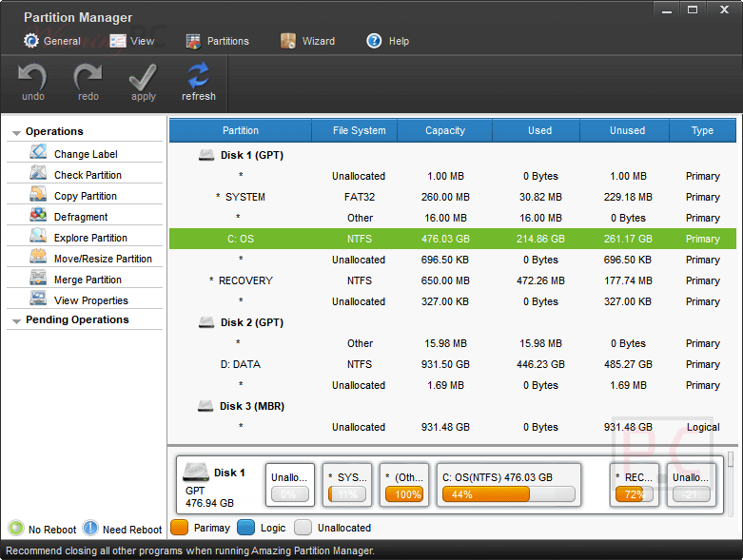Click the Partitions menu icon
The height and width of the screenshot is (560, 743).
(193, 42)
